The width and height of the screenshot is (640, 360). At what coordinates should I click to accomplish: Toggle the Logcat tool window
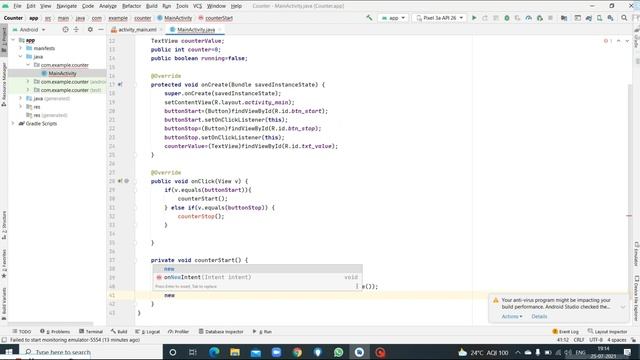(147, 331)
